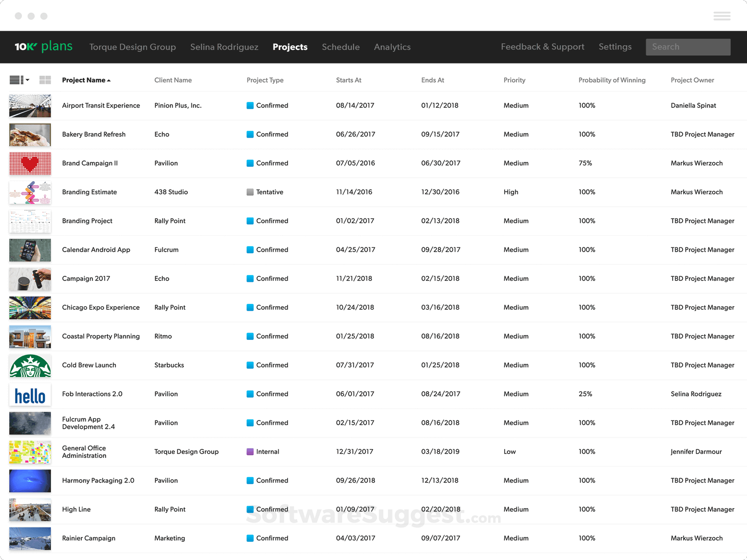Sort by Client Name column
747x560 pixels.
coord(173,80)
